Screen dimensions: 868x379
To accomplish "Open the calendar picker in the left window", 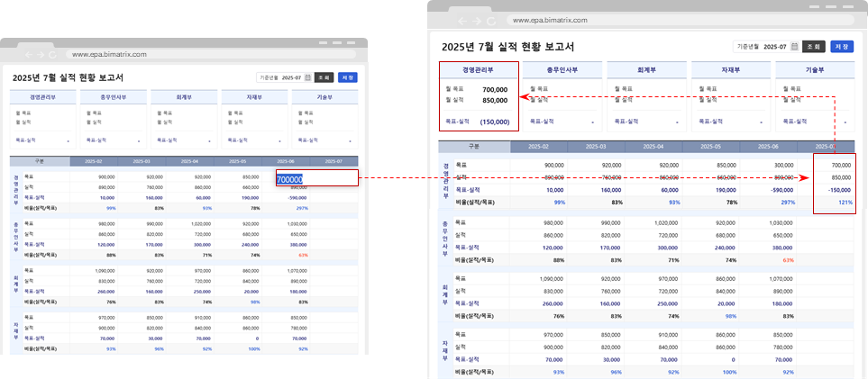I will [307, 77].
